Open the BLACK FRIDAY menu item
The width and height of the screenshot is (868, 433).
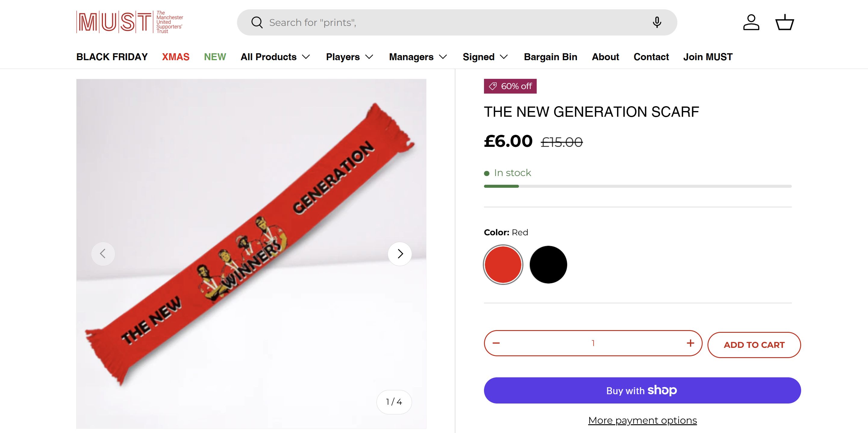112,57
